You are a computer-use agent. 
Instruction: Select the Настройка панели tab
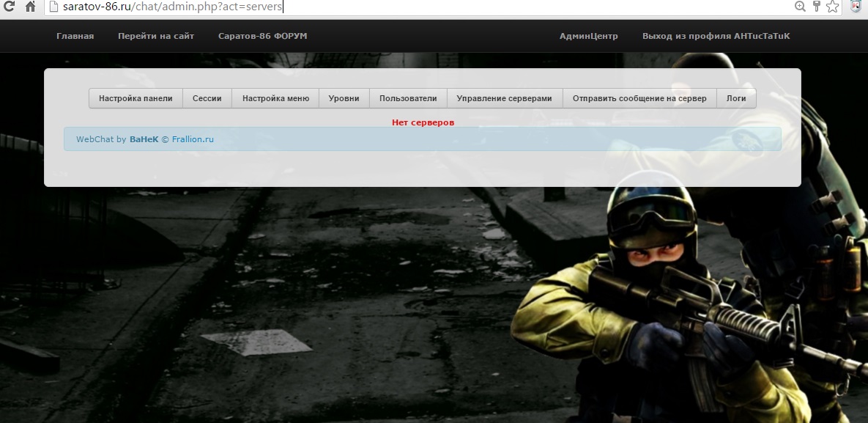point(136,98)
